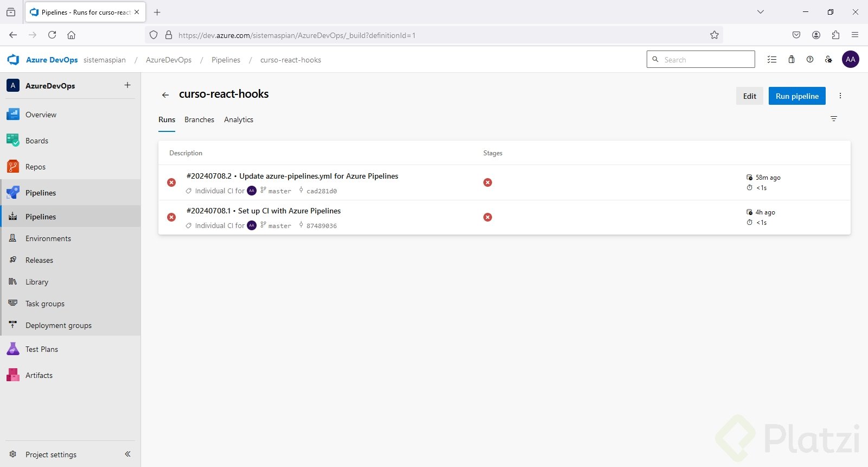Click the Search input field

click(705, 60)
